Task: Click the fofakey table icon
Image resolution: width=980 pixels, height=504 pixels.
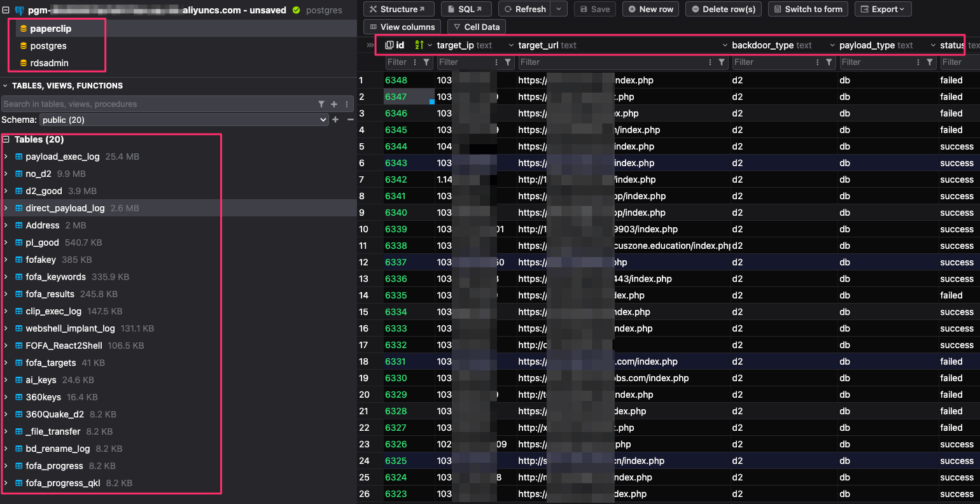Action: (19, 260)
